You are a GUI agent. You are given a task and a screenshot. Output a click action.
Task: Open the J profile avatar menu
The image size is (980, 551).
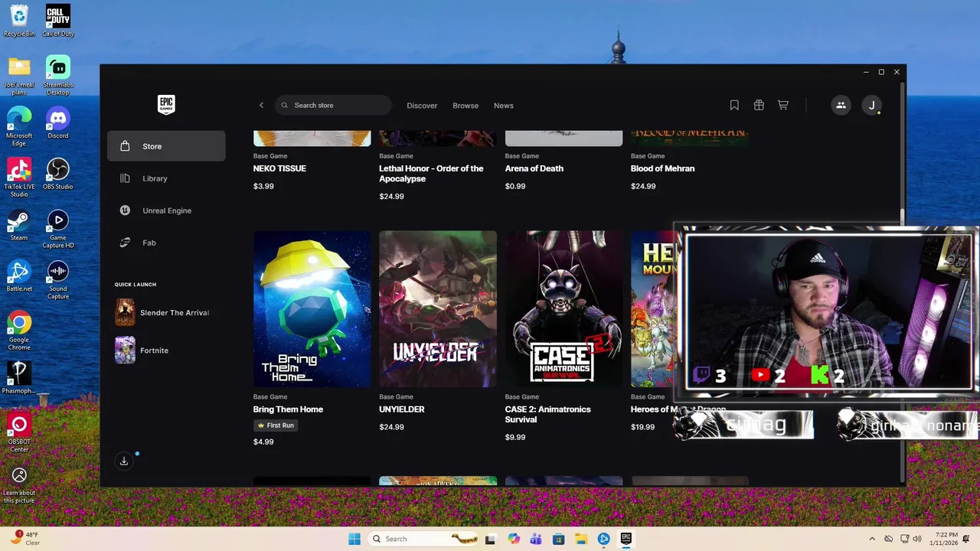tap(871, 106)
